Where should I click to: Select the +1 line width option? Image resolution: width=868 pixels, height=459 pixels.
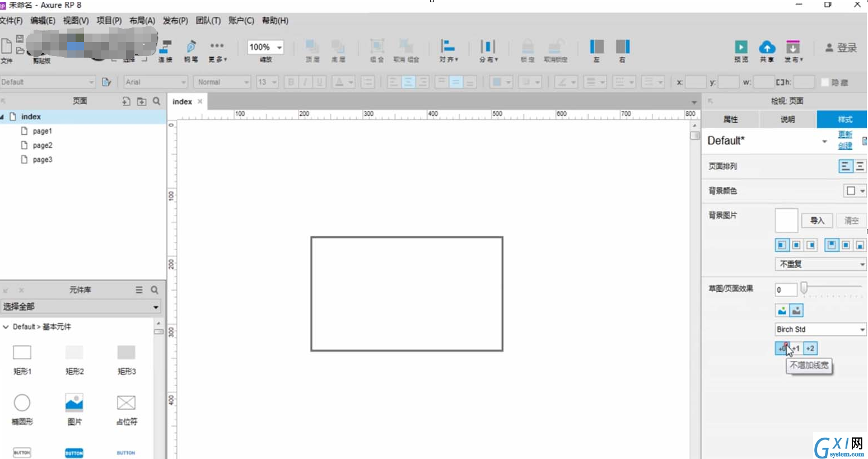[x=796, y=348]
